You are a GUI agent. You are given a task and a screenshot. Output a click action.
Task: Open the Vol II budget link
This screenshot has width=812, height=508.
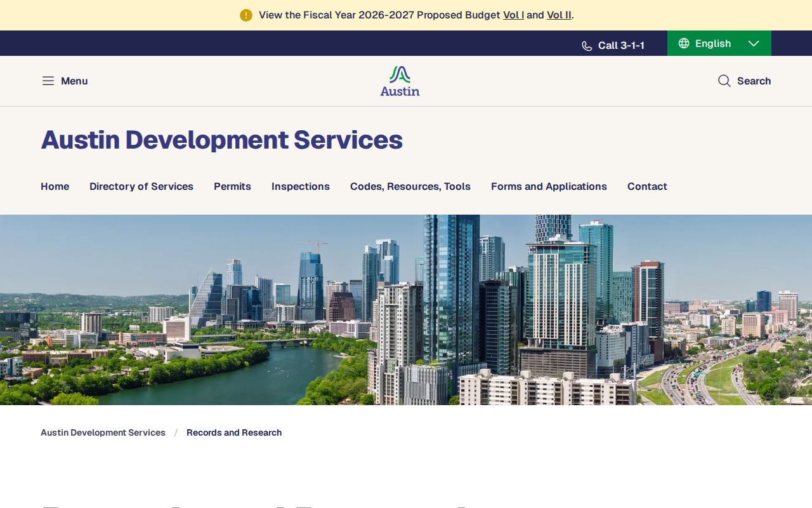559,15
